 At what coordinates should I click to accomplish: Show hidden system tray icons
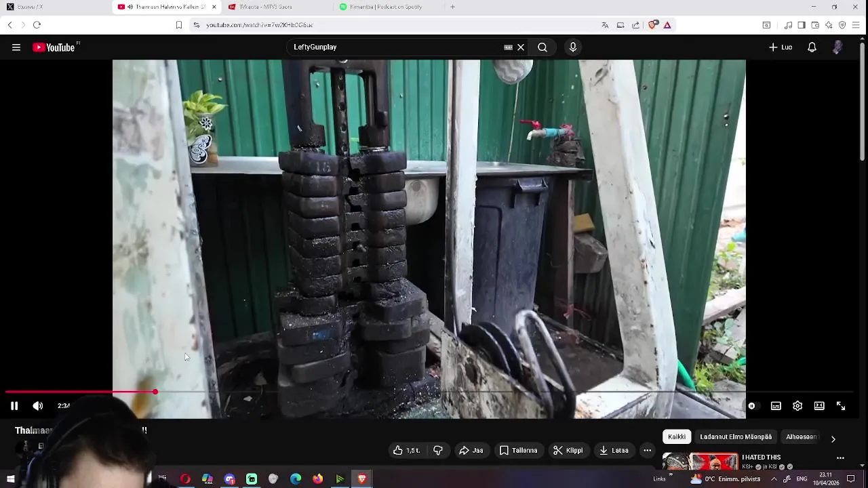tap(774, 479)
